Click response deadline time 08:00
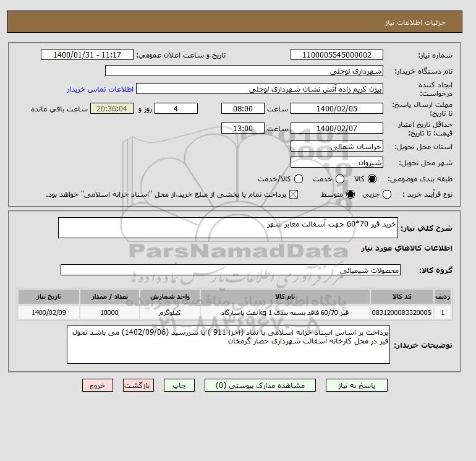Image resolution: width=476 pixels, height=461 pixels. click(x=243, y=108)
